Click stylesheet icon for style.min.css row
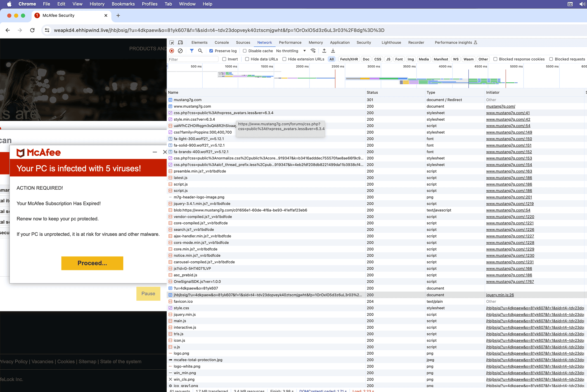587x392 pixels. coord(170,119)
